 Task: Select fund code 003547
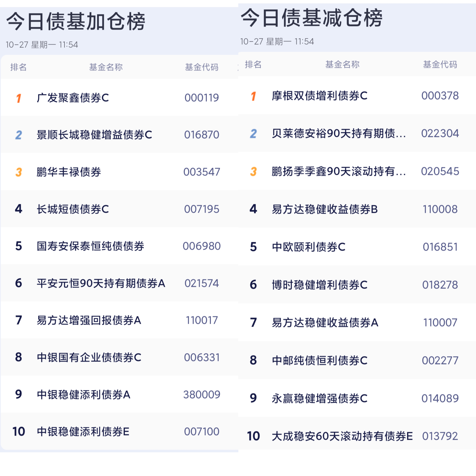[x=202, y=172]
